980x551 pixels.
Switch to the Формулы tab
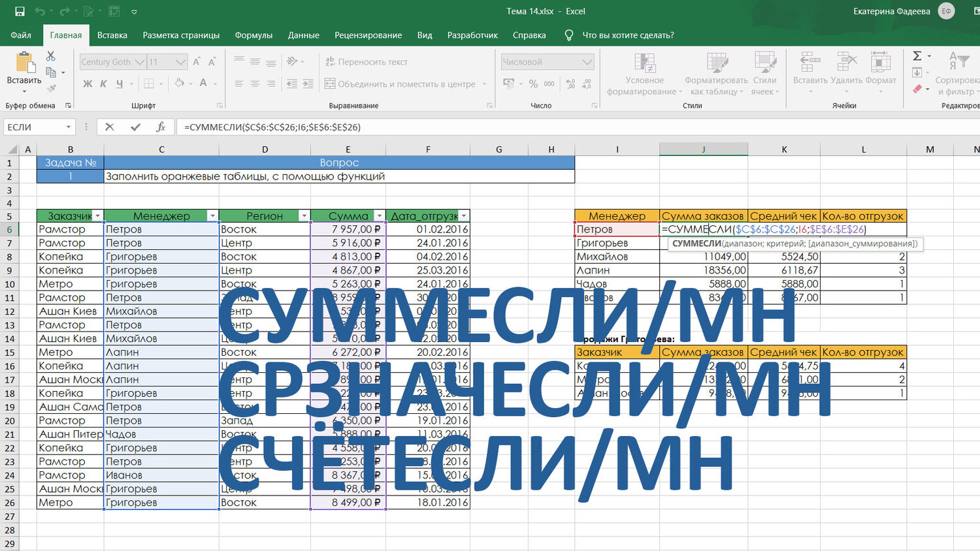coord(253,35)
